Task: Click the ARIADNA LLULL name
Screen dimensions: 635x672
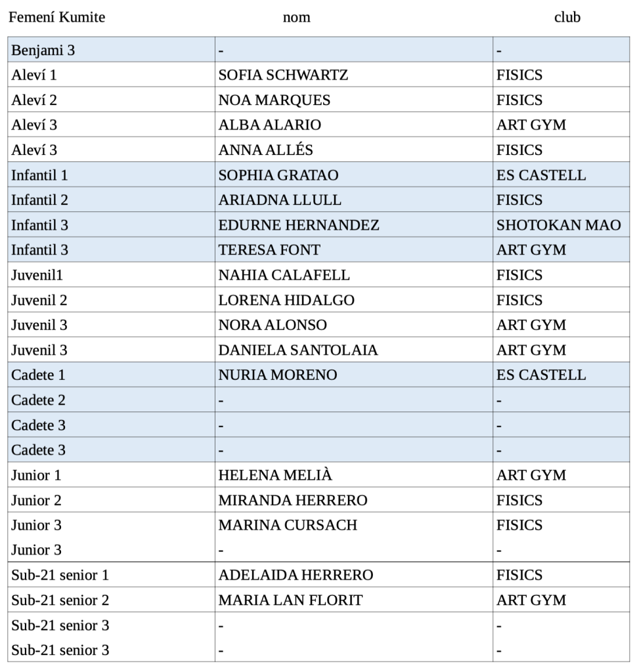Action: [x=279, y=200]
